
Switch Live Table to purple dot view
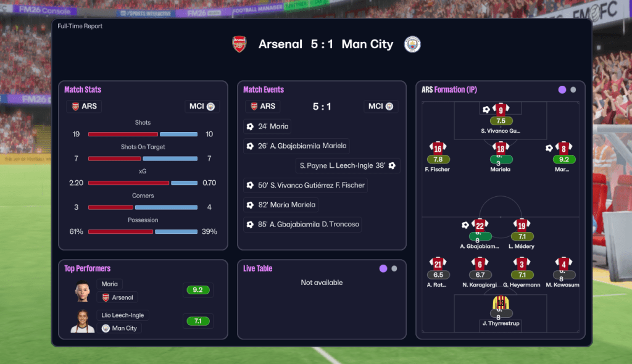point(383,268)
